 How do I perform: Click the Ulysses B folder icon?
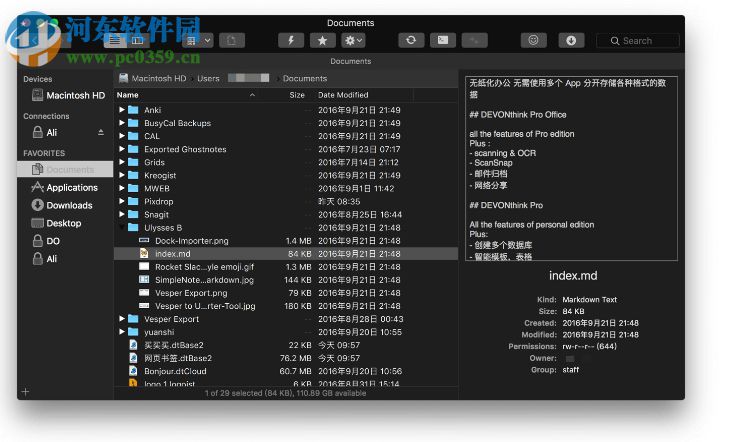[133, 228]
